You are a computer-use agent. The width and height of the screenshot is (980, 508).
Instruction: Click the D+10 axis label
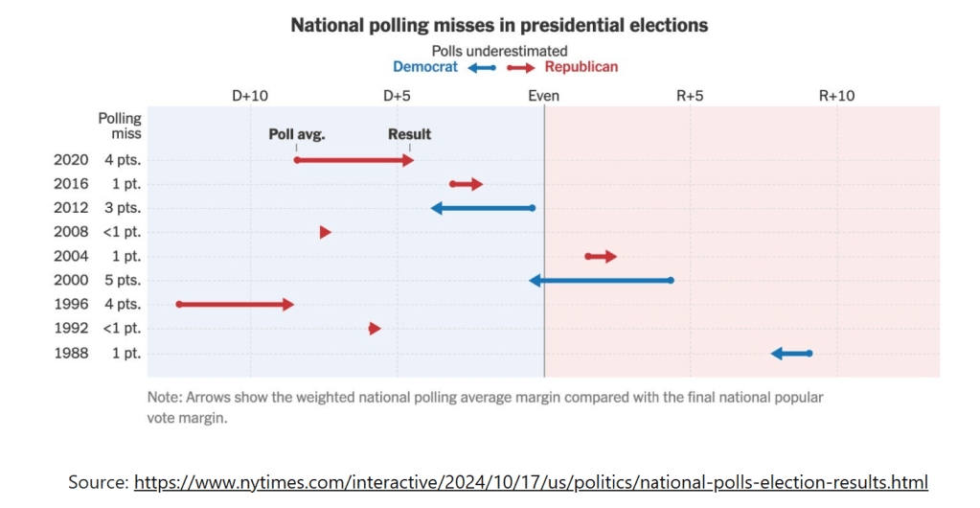[250, 96]
